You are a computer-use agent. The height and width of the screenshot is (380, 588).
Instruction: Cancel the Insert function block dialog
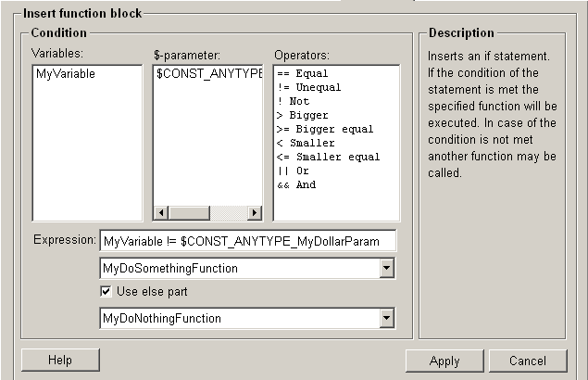528,361
